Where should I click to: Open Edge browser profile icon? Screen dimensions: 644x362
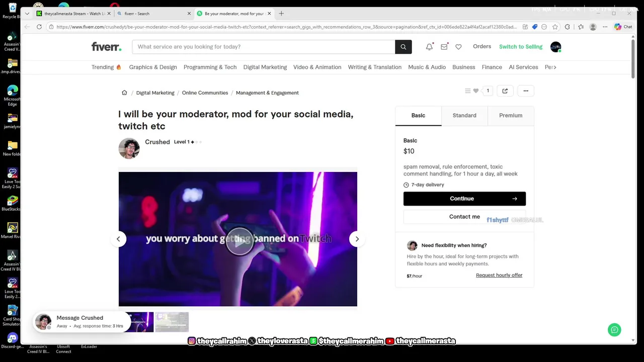(x=593, y=27)
